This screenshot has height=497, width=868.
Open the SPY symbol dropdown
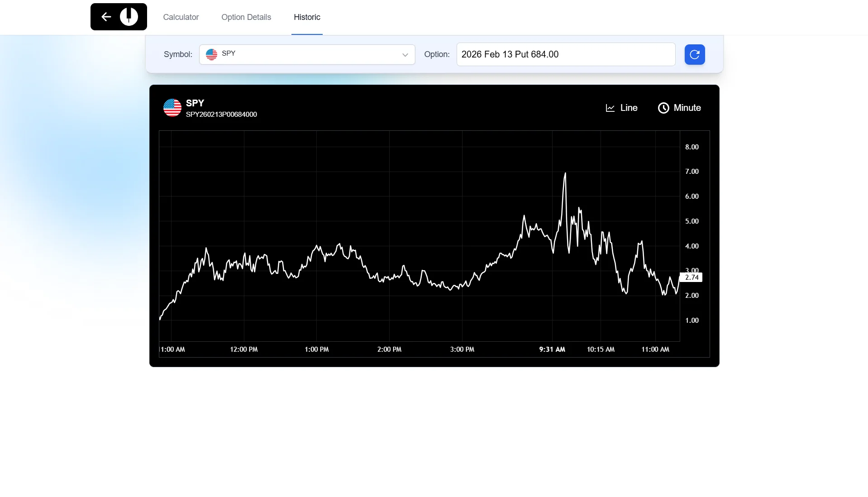click(307, 54)
